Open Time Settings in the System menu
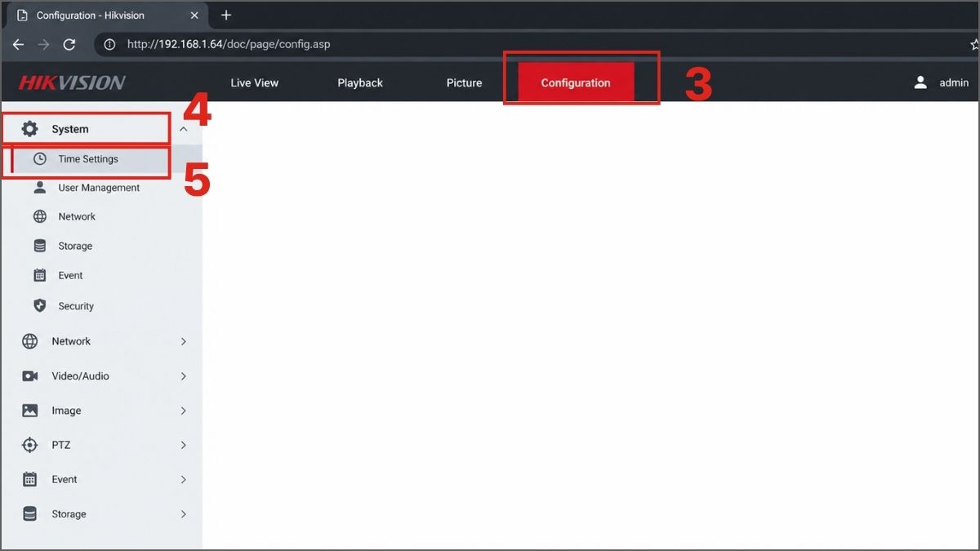The image size is (980, 551). 101,159
